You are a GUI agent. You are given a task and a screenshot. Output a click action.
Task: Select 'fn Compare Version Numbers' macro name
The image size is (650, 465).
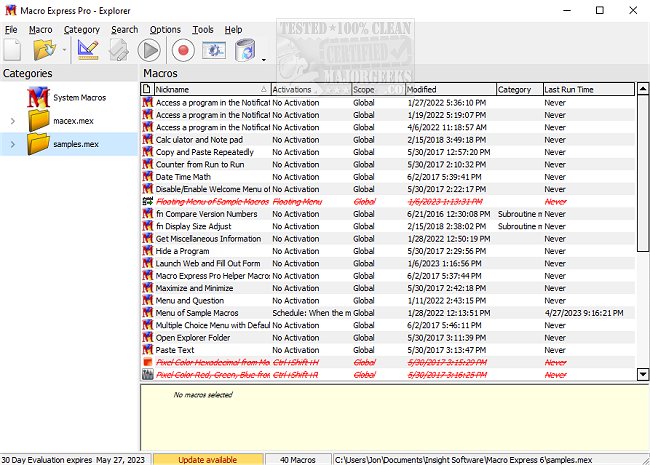206,214
